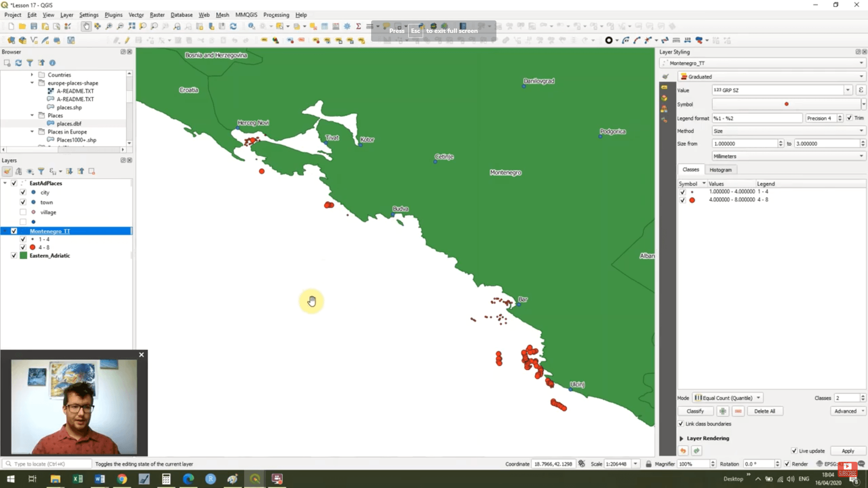Enable the village class checkbox

tap(23, 212)
